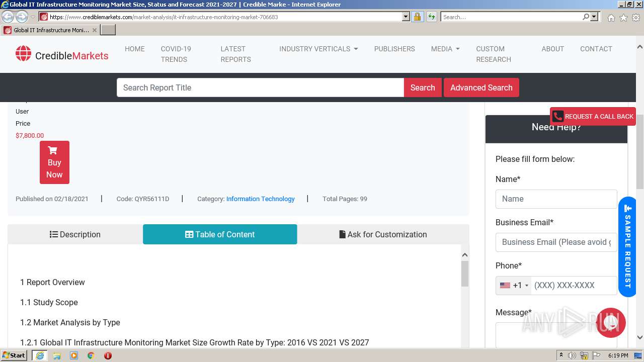The width and height of the screenshot is (644, 362).
Task: Open Latest Reports nav item
Action: [235, 54]
